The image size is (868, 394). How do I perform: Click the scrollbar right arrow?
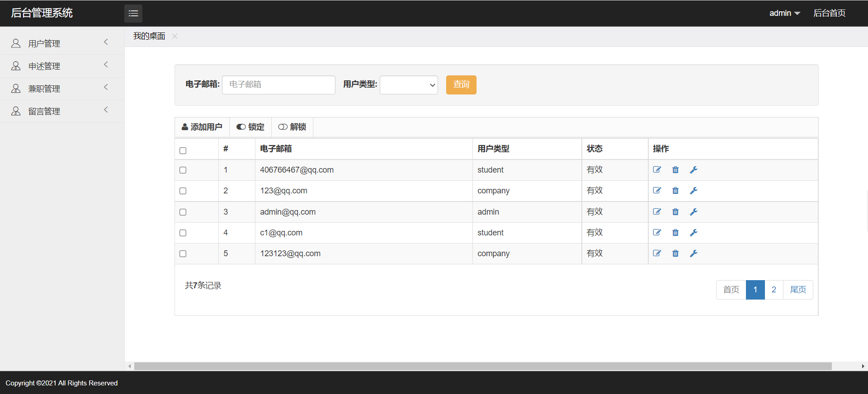click(863, 366)
